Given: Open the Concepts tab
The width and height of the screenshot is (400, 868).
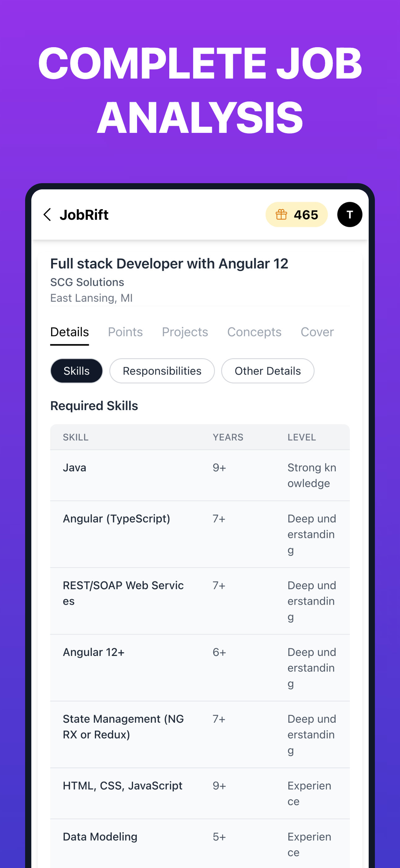Looking at the screenshot, I should (254, 332).
